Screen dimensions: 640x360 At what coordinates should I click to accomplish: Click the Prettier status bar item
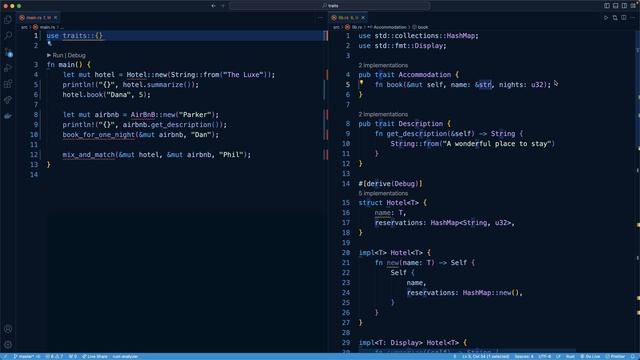[x=615, y=356]
